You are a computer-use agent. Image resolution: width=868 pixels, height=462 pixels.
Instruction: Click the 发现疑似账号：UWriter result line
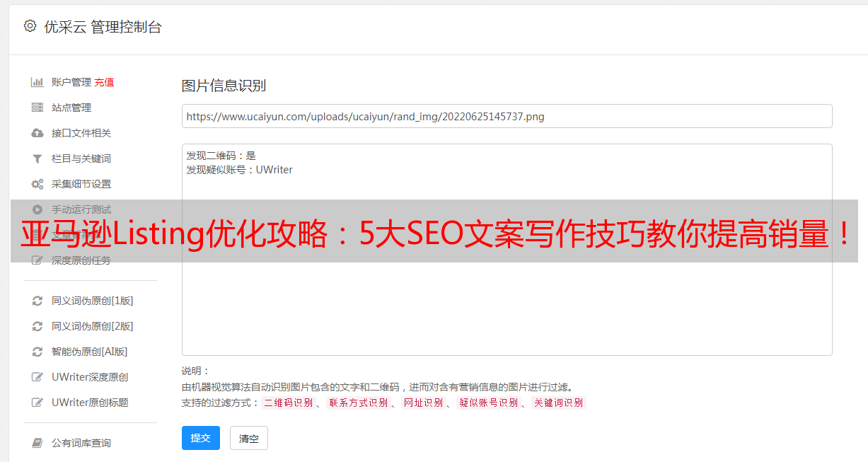pyautogui.click(x=240, y=170)
